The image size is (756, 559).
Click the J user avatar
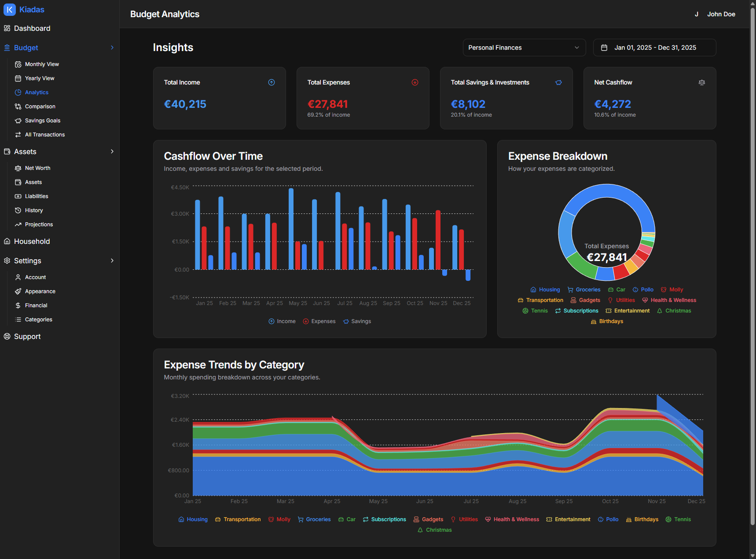[x=696, y=14]
